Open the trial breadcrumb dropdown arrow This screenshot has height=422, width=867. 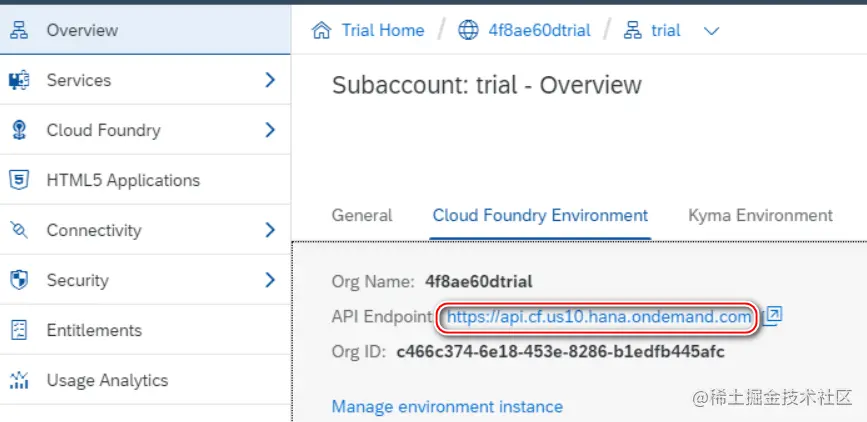711,31
